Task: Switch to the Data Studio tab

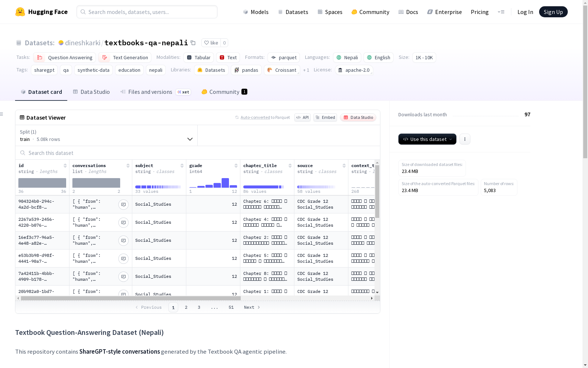Action: (92, 92)
